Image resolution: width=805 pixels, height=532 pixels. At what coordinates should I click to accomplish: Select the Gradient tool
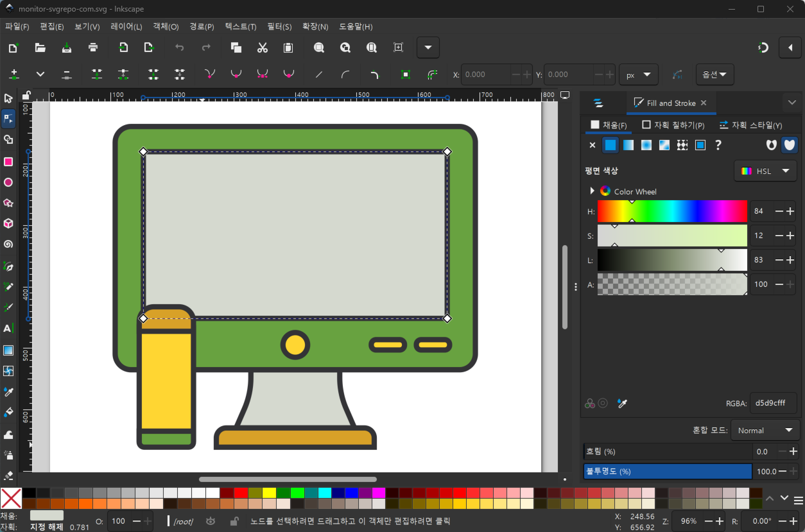[x=8, y=350]
